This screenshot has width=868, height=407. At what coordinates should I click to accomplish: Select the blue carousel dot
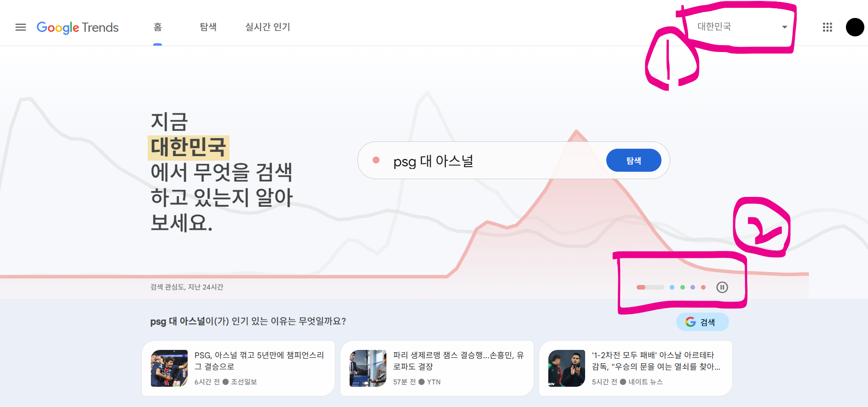point(672,287)
